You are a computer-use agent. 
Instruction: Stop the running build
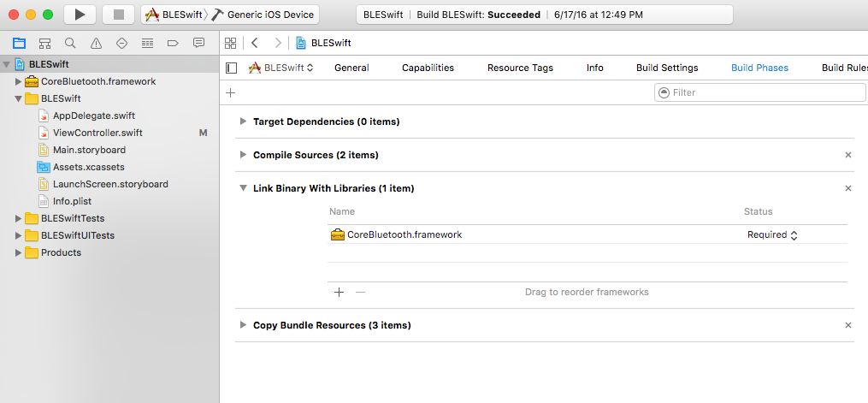[119, 15]
